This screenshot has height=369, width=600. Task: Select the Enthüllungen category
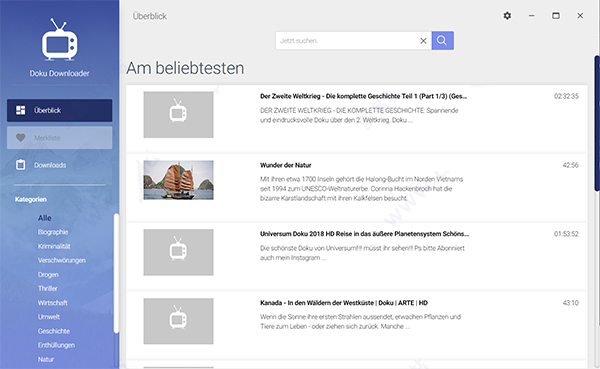(x=56, y=345)
